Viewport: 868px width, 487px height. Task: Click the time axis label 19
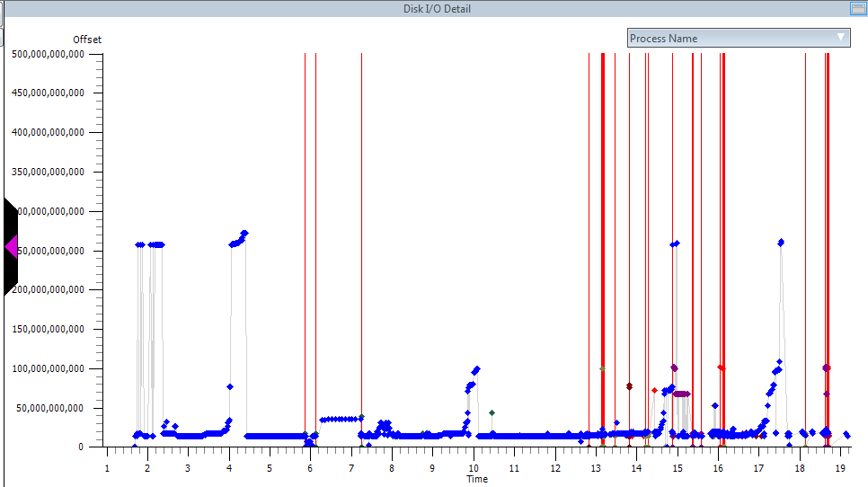839,468
